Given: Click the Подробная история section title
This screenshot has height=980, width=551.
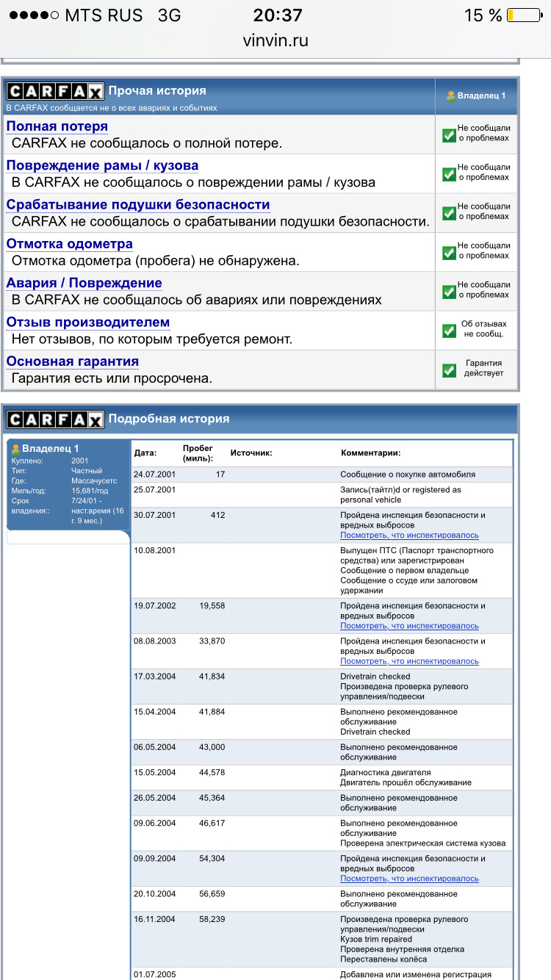Looking at the screenshot, I should (169, 419).
